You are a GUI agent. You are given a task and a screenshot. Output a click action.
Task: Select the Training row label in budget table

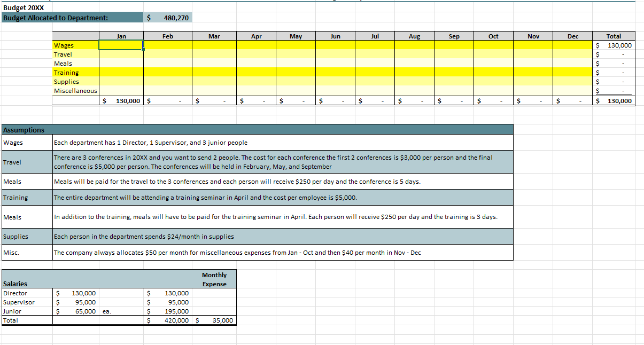tap(75, 73)
